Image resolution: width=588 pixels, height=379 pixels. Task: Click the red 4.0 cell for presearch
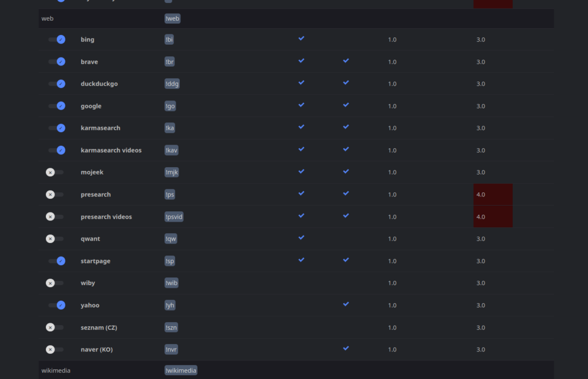(493, 195)
